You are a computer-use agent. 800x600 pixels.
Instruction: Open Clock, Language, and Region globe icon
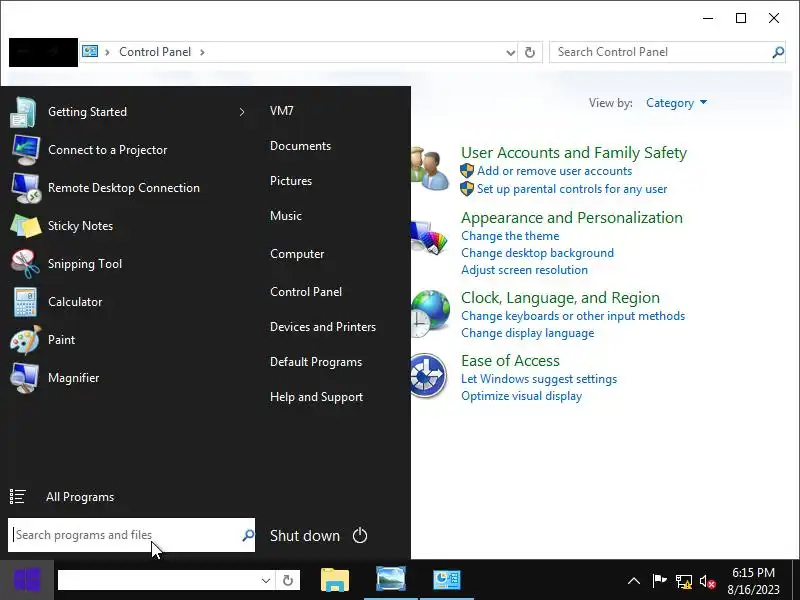click(x=430, y=313)
